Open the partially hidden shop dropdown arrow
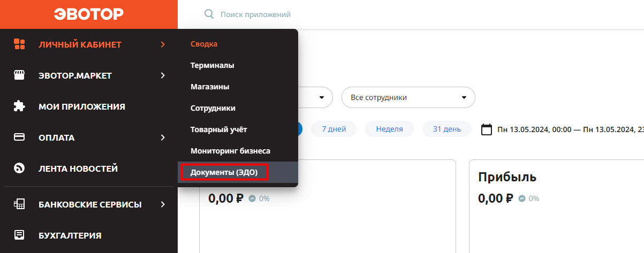Image resolution: width=644 pixels, height=253 pixels. (322, 97)
